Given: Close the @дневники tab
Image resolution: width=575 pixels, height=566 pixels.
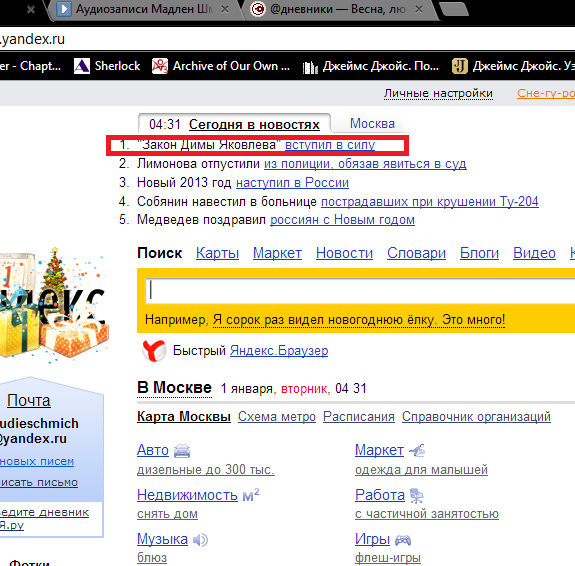Looking at the screenshot, I should 419,9.
